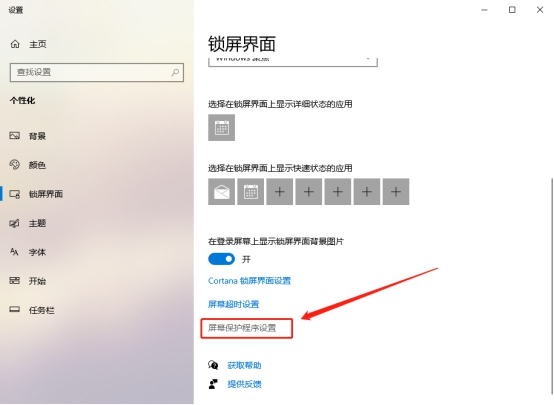Click 获取帮助 get help link

pyautogui.click(x=244, y=365)
